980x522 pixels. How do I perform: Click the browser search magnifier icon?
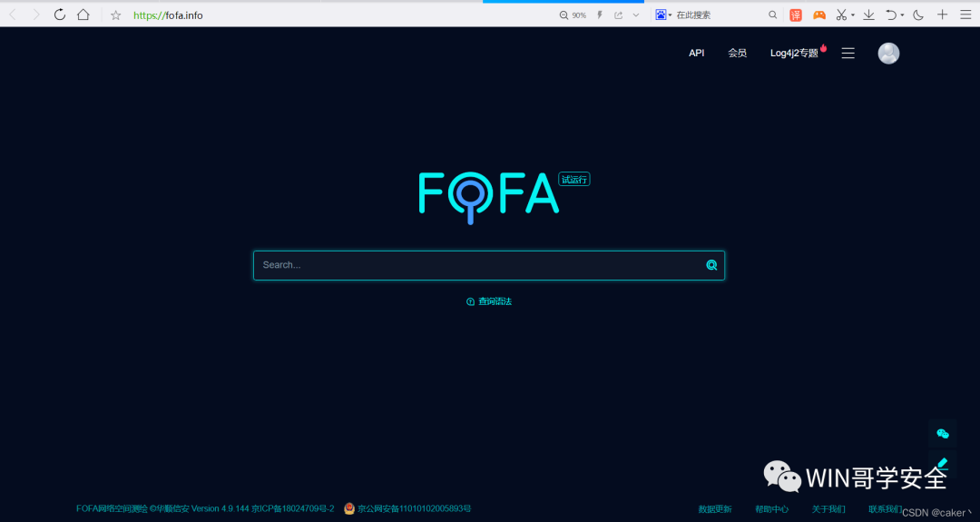(772, 15)
